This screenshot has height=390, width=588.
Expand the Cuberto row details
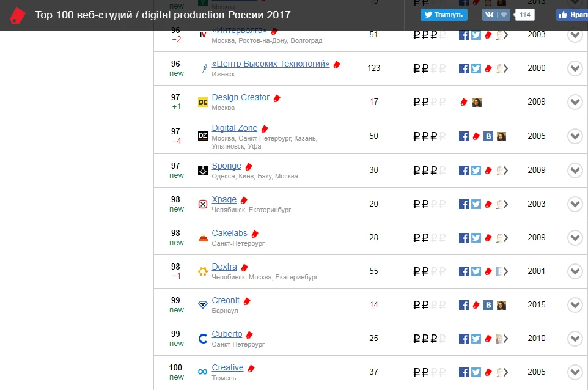tap(575, 339)
